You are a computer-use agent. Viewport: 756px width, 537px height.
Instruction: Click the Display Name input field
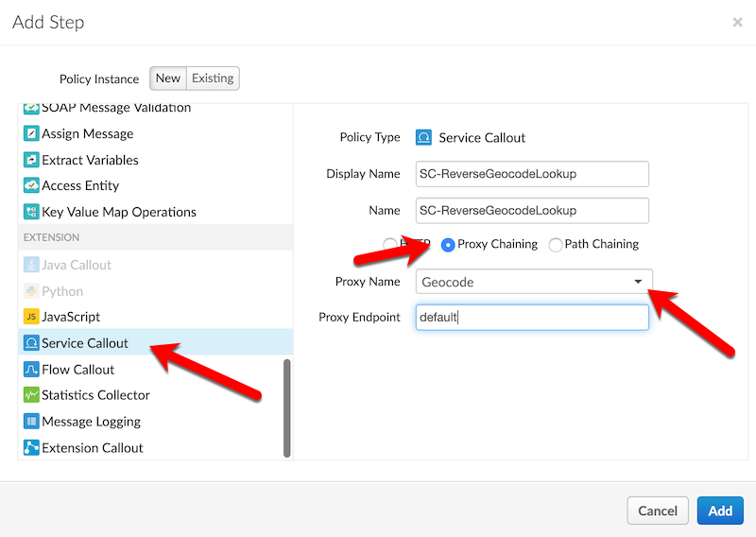(x=532, y=174)
